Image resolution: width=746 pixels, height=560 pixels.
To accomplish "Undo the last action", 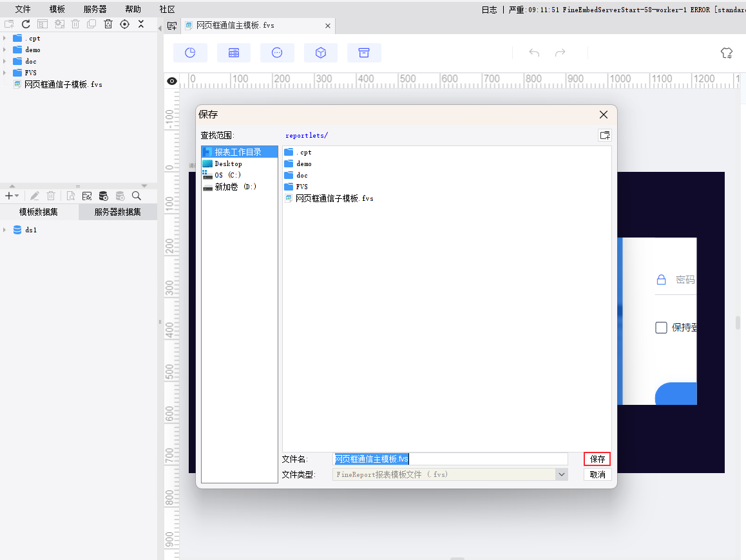I will tap(534, 53).
